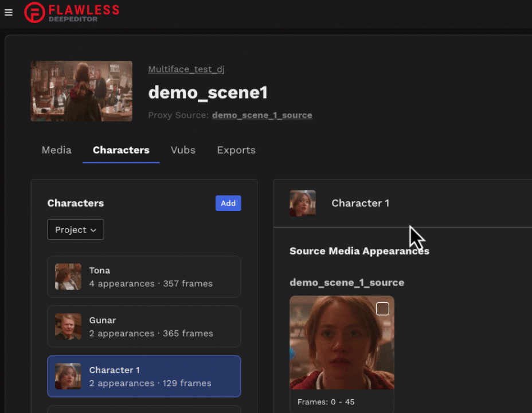Click the 'Frames: 0 - 45' label

(x=326, y=402)
